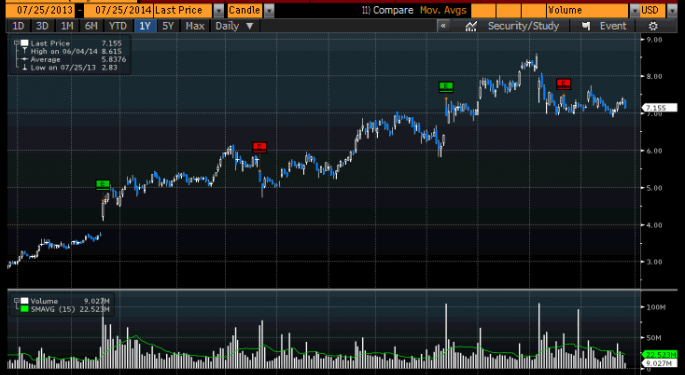
Task: Click the Volume study input field
Action: (x=588, y=10)
